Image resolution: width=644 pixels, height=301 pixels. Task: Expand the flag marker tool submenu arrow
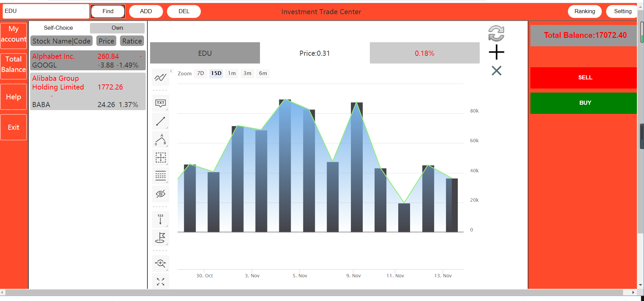tap(167, 244)
